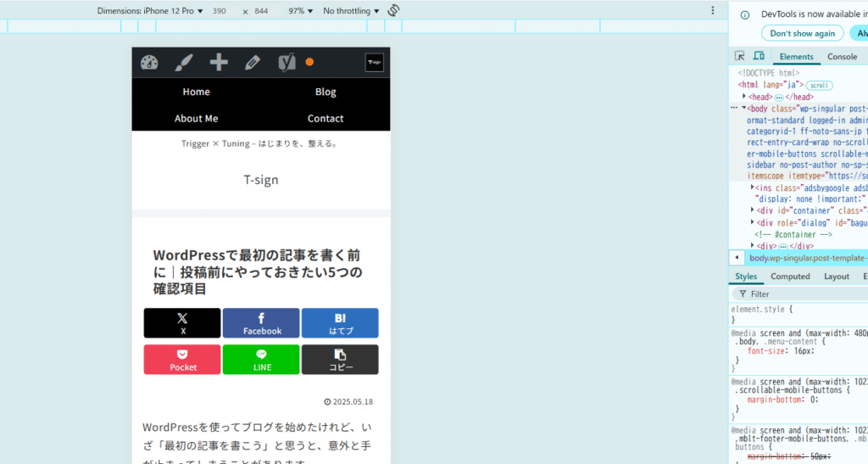Select the DOCTYPE html line
868x464 pixels.
(x=768, y=73)
